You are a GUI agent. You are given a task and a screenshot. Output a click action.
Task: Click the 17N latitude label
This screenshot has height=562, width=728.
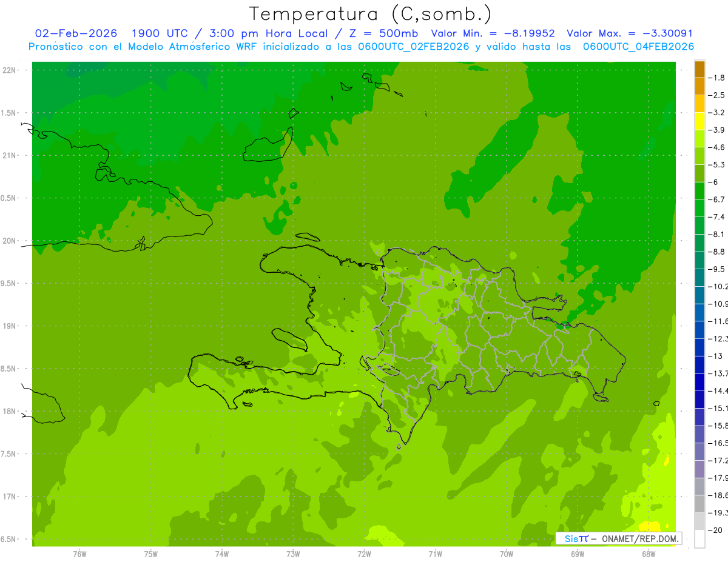pos(9,497)
